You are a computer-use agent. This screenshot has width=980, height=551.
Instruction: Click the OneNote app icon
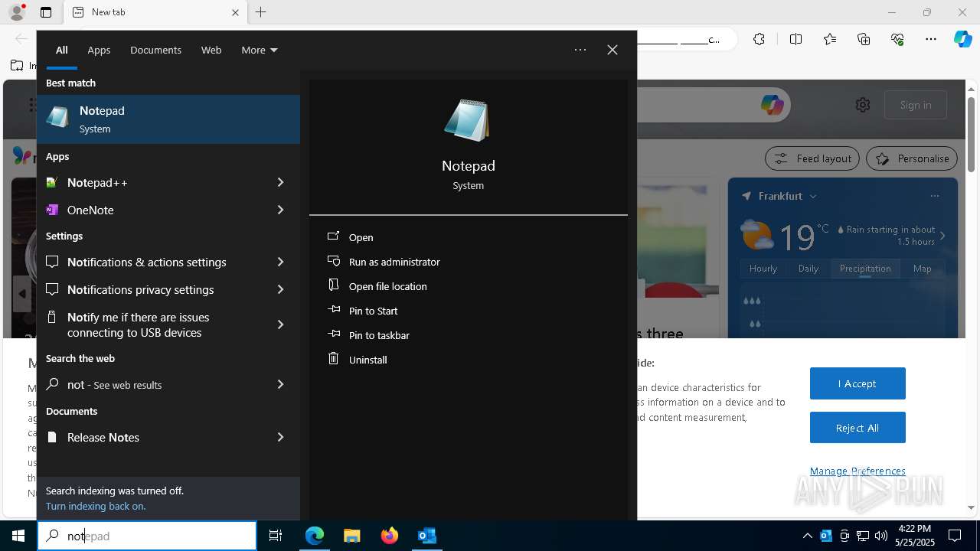pos(52,210)
